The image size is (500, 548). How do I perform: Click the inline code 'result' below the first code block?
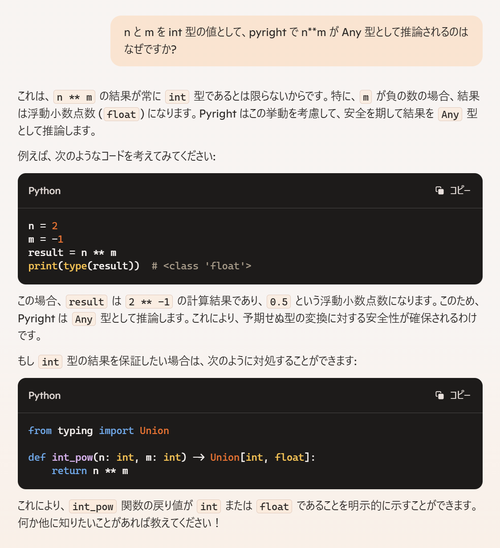[x=86, y=302]
